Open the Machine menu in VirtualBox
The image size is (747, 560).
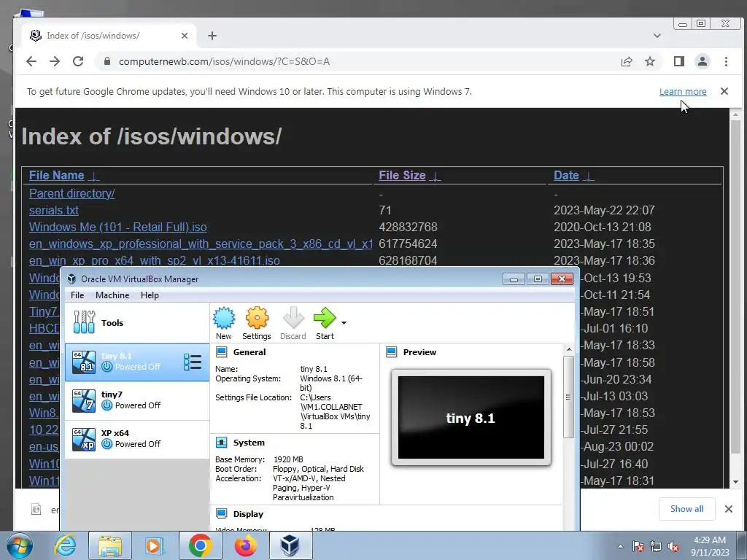(x=112, y=295)
